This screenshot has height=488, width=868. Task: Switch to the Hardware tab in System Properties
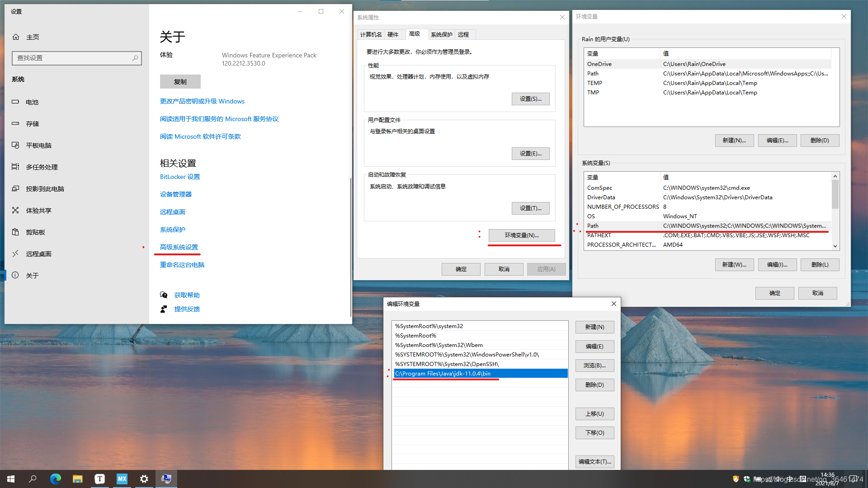[x=392, y=35]
